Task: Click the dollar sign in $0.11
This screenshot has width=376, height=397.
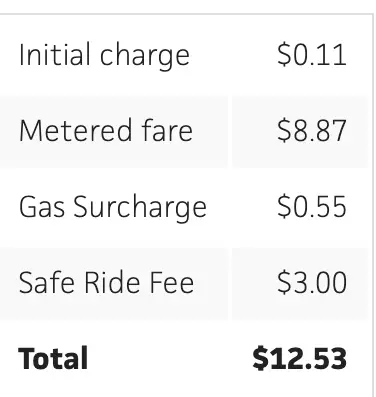Action: [x=284, y=55]
